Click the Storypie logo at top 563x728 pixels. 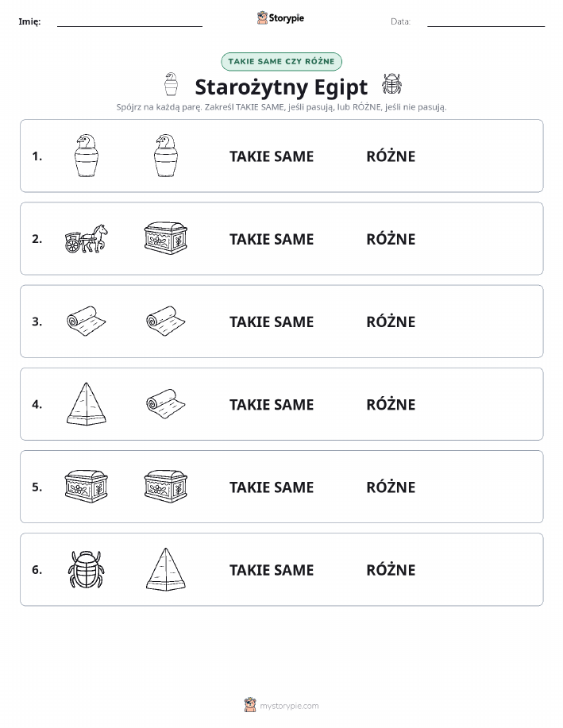click(x=280, y=18)
